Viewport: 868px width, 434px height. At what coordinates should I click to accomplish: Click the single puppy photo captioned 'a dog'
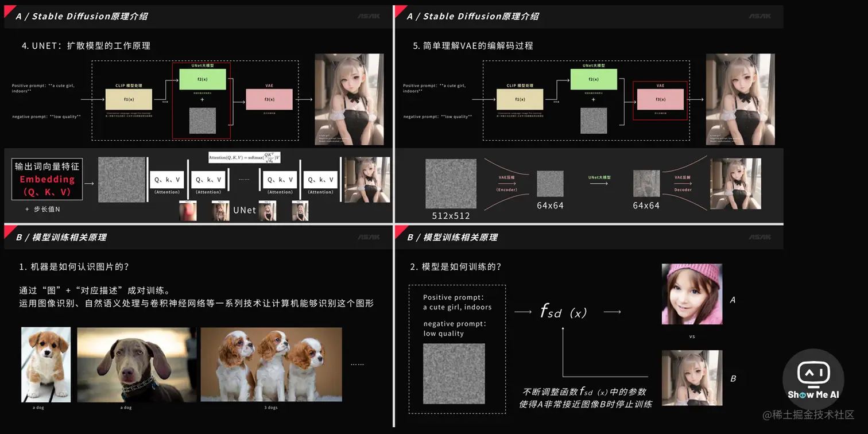tap(46, 365)
